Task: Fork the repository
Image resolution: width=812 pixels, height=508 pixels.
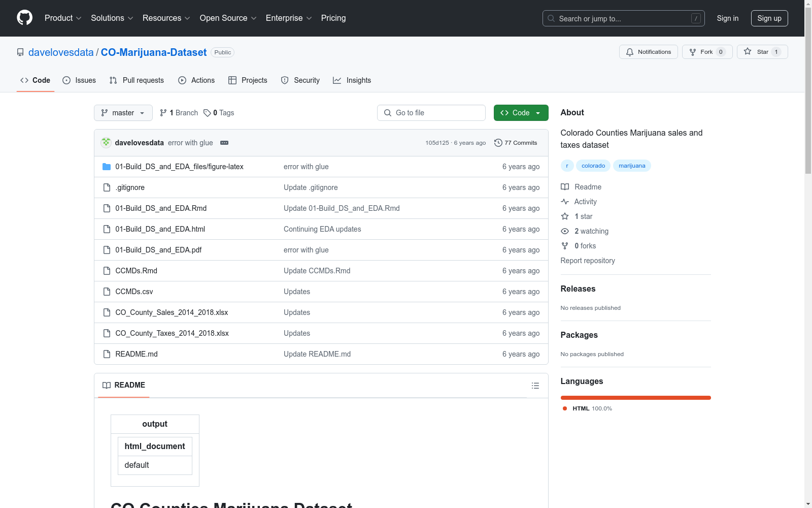Action: pyautogui.click(x=707, y=52)
